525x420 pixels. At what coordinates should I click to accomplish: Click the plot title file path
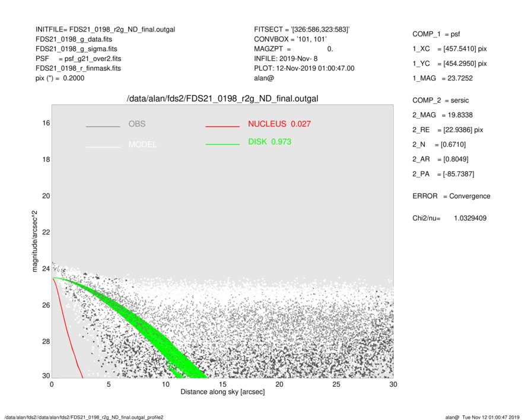coord(222,98)
